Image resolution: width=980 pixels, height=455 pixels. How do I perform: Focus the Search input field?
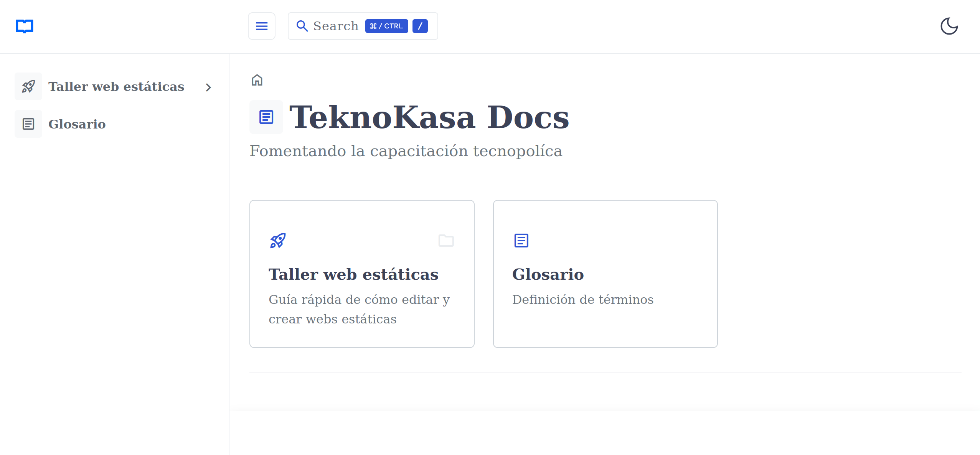point(335,26)
